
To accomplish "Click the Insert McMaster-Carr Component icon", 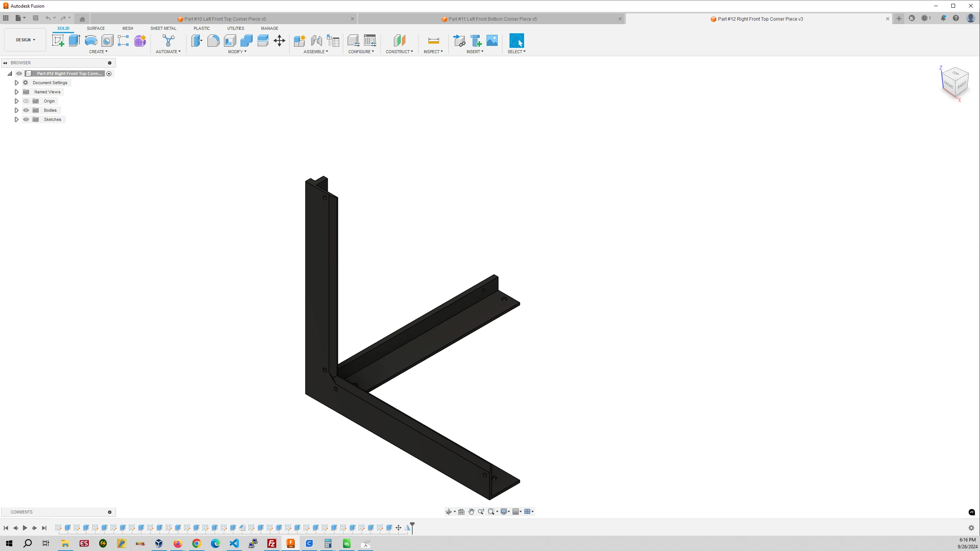I will pyautogui.click(x=476, y=41).
